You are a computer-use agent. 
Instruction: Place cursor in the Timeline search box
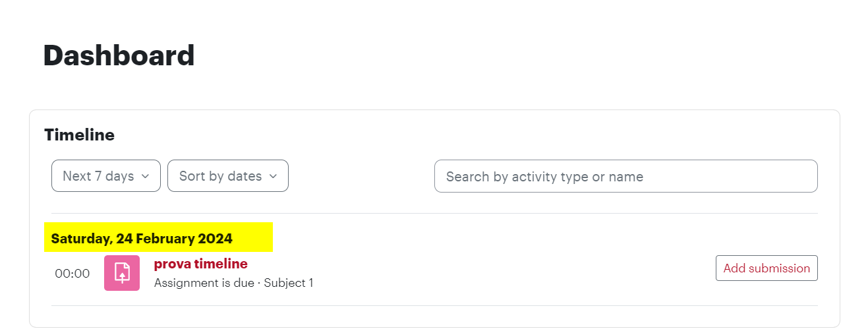pyautogui.click(x=626, y=176)
